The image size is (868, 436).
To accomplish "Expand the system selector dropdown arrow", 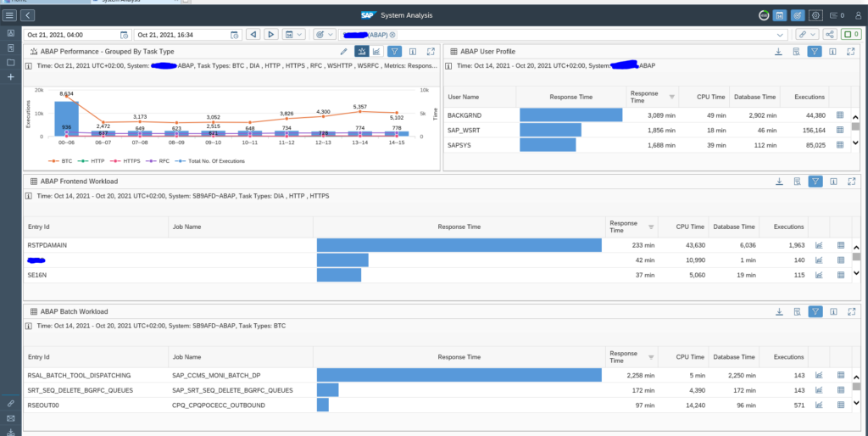I will 780,34.
